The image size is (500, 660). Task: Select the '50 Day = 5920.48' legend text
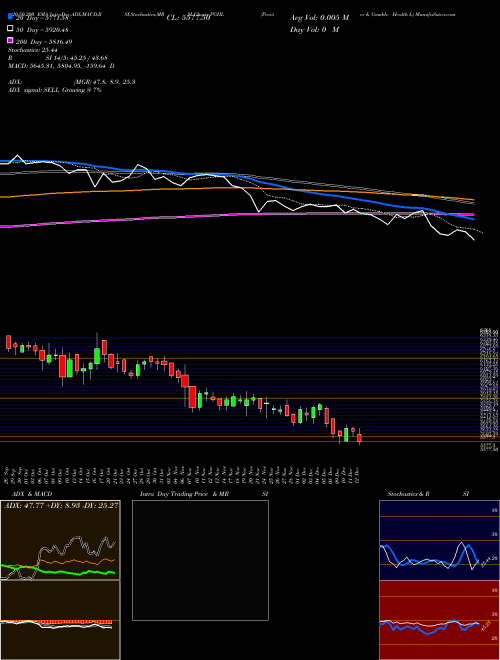coord(42,30)
